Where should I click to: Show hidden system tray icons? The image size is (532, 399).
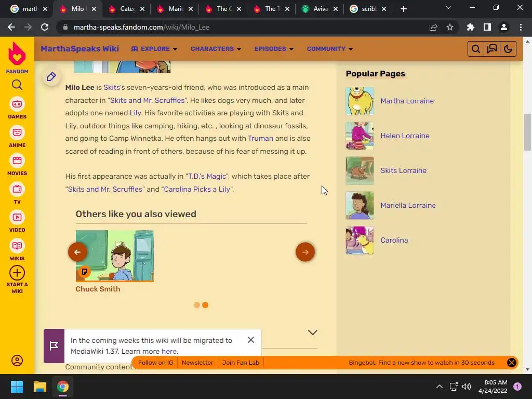(440, 387)
